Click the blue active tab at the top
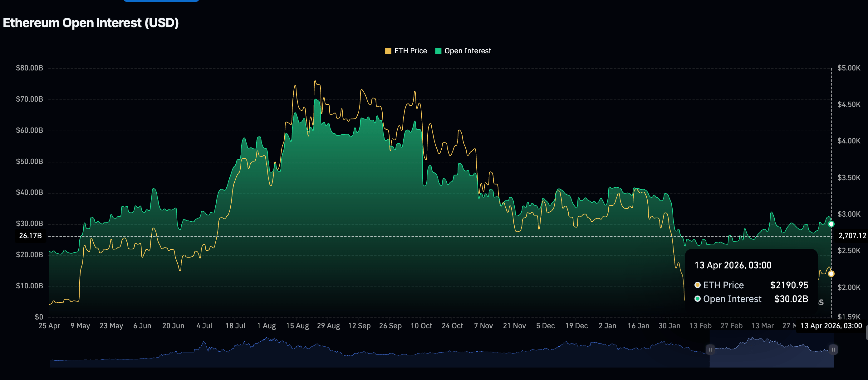The image size is (868, 380). tap(161, 1)
